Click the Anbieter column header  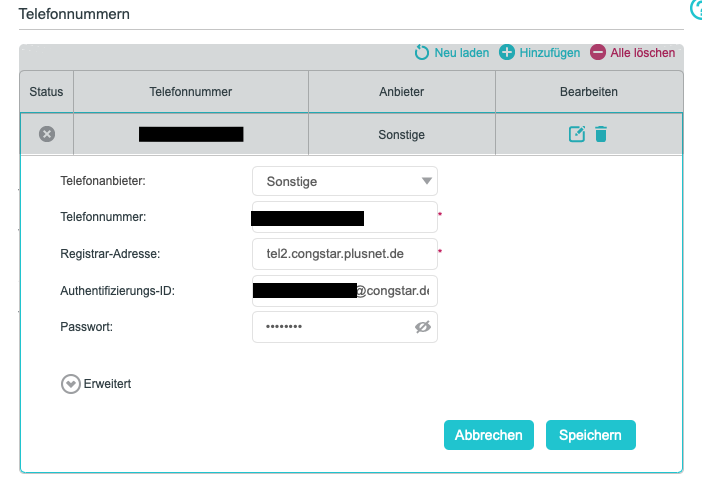(x=401, y=92)
